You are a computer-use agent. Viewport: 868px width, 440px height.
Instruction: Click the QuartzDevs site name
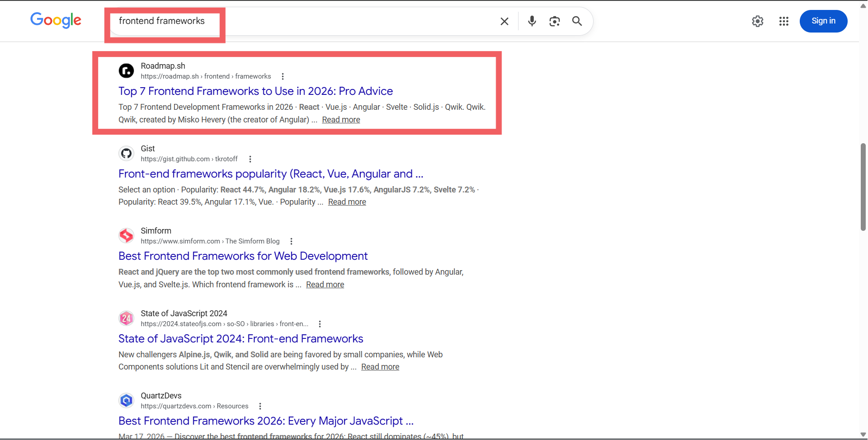[161, 396]
